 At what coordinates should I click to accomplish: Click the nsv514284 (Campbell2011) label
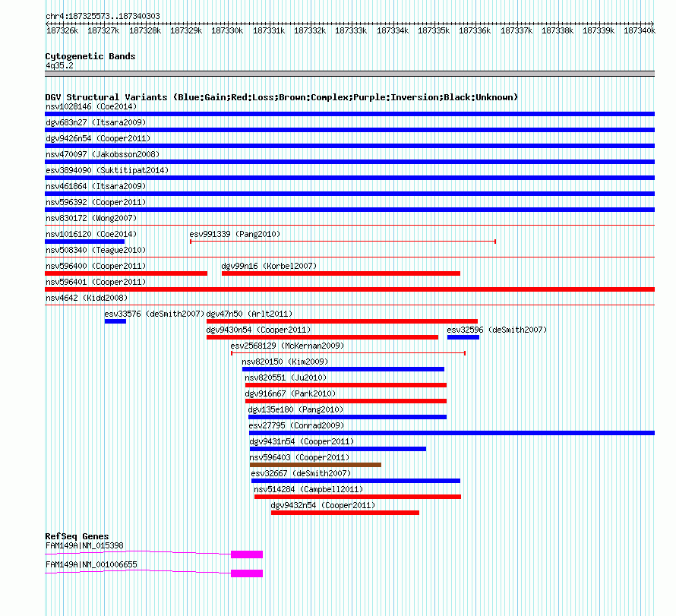[308, 489]
